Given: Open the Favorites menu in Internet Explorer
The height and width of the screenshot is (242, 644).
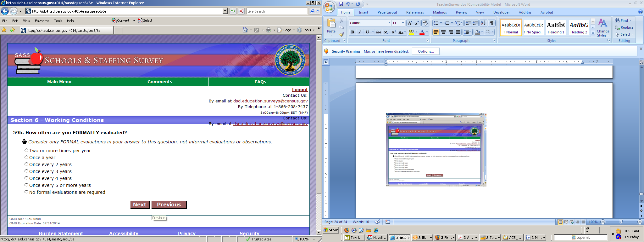Looking at the screenshot, I should click(42, 21).
